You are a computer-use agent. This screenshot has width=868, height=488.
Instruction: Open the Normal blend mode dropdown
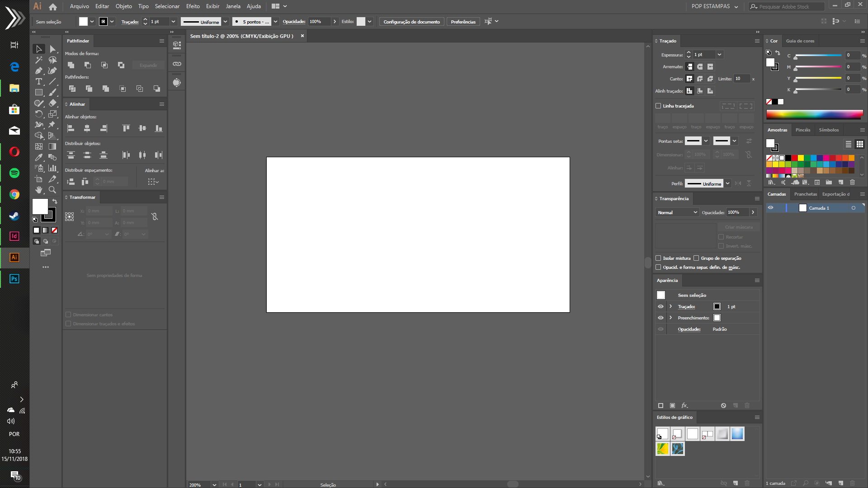[677, 212]
